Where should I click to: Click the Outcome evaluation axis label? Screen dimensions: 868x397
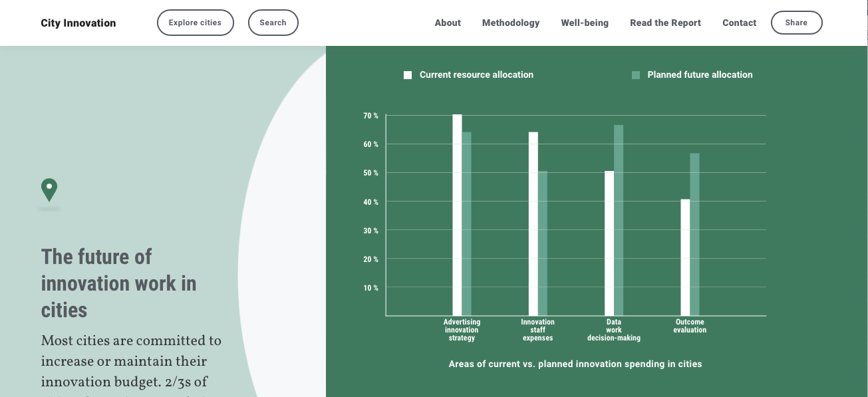690,326
